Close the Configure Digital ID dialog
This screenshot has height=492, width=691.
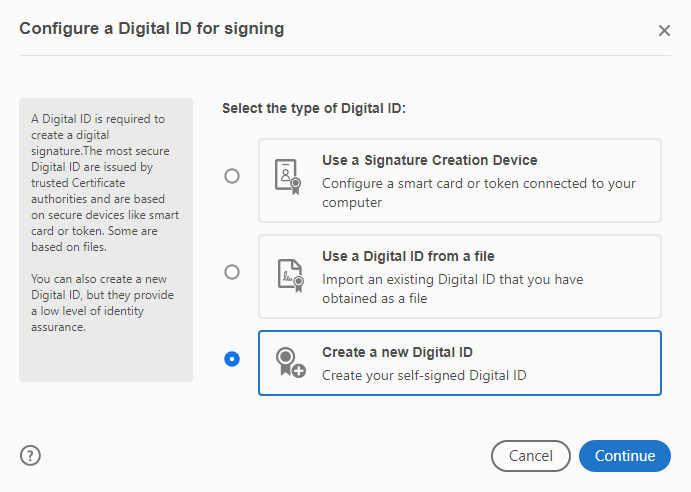(664, 30)
